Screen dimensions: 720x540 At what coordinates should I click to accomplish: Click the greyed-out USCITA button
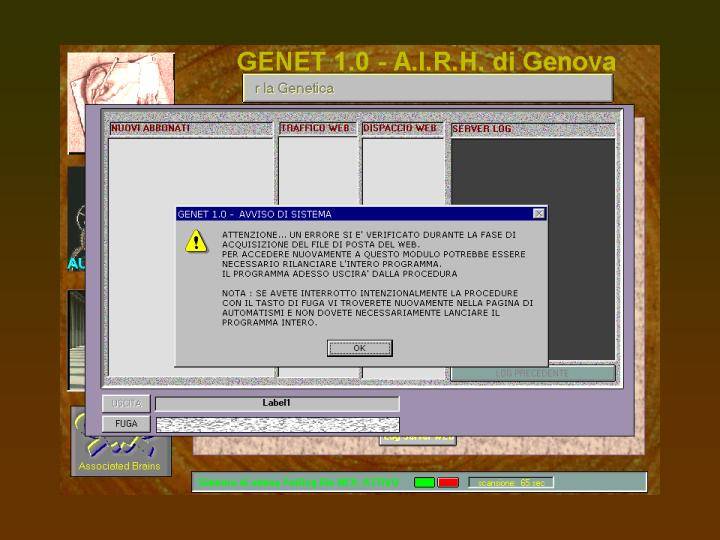(126, 404)
